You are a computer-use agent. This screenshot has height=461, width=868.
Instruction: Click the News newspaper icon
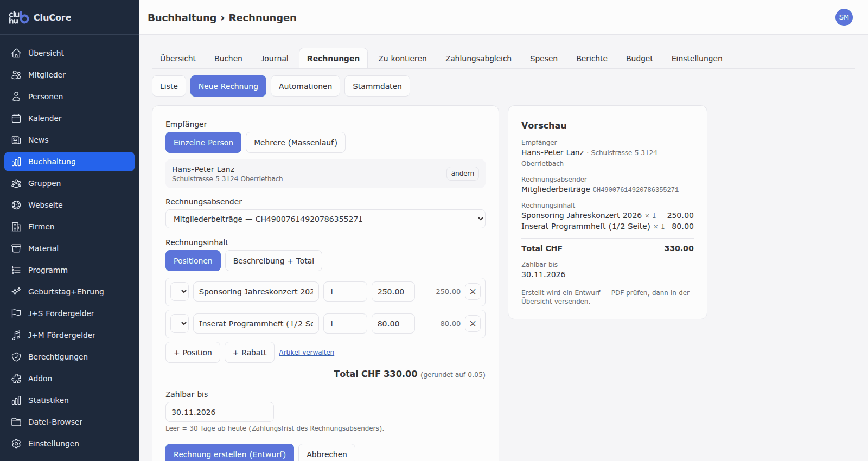click(16, 140)
